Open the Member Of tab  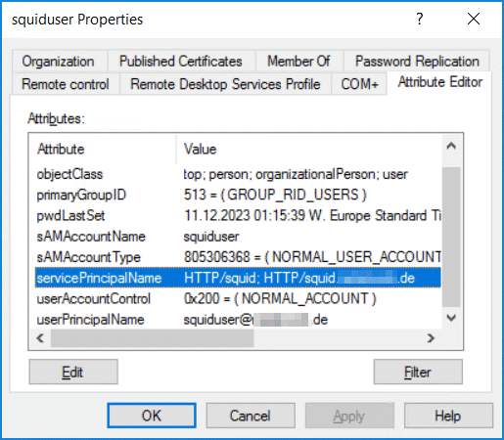pyautogui.click(x=298, y=61)
